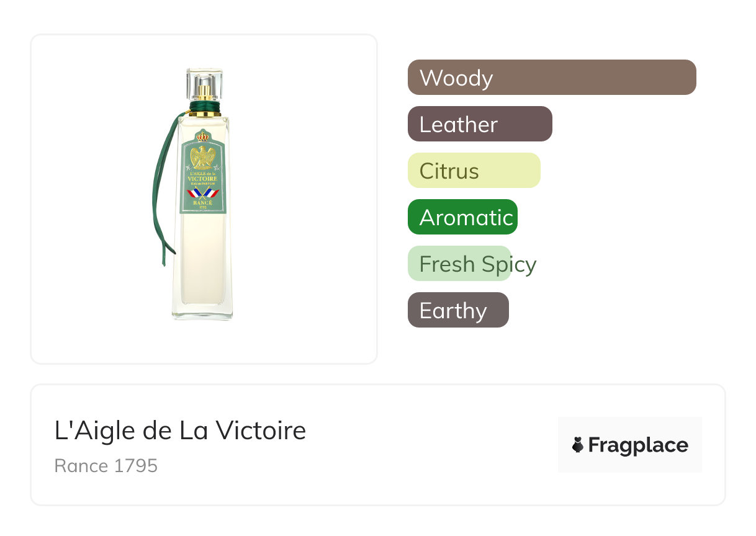The height and width of the screenshot is (536, 756).
Task: Pick the Aromatic accord bar
Action: pos(462,217)
